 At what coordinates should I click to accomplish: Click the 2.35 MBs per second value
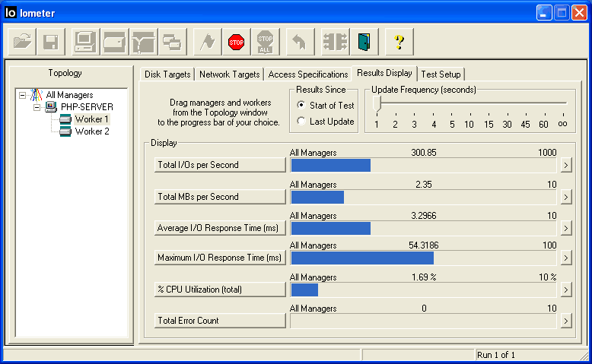point(424,184)
